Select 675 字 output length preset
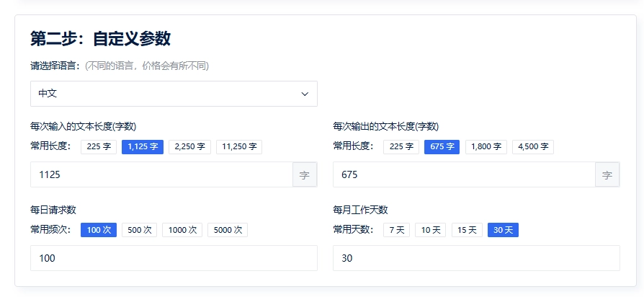The image size is (644, 297). coord(442,147)
